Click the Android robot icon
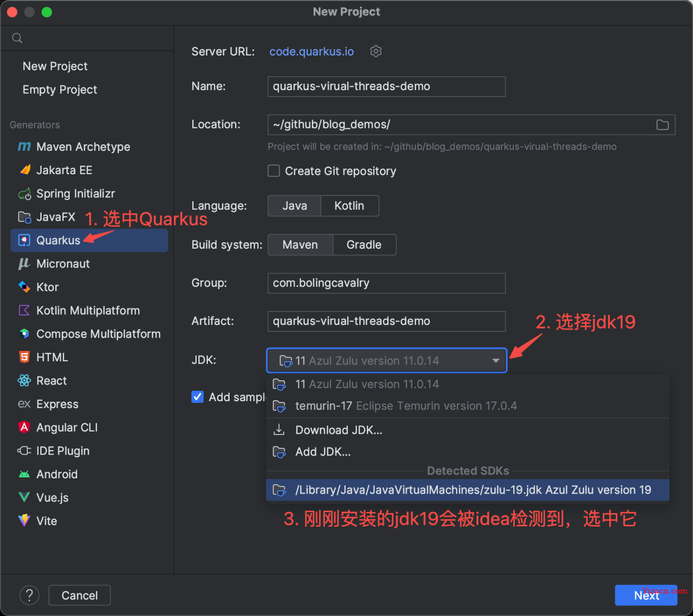 tap(24, 474)
